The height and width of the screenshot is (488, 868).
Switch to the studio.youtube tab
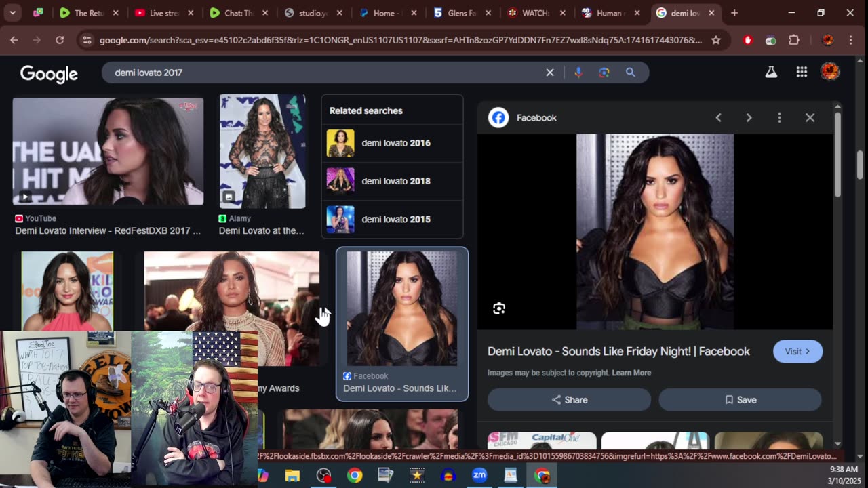[314, 13]
